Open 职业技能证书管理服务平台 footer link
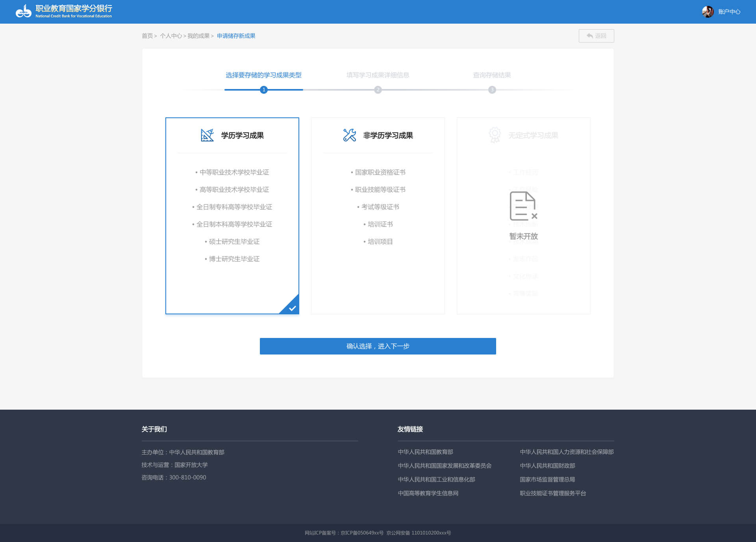 click(x=553, y=493)
